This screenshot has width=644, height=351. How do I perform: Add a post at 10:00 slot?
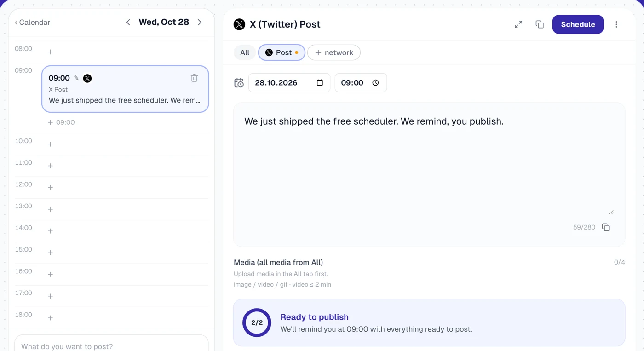[x=51, y=144]
